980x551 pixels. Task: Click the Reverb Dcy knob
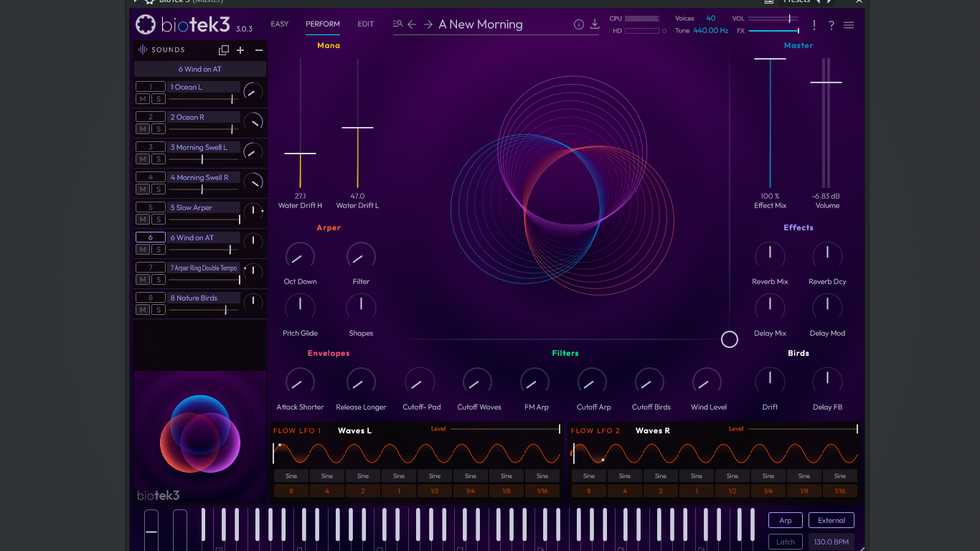coord(827,255)
